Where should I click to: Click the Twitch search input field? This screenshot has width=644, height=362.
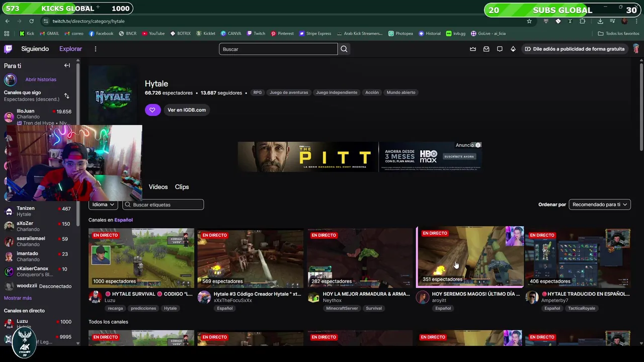pyautogui.click(x=278, y=49)
